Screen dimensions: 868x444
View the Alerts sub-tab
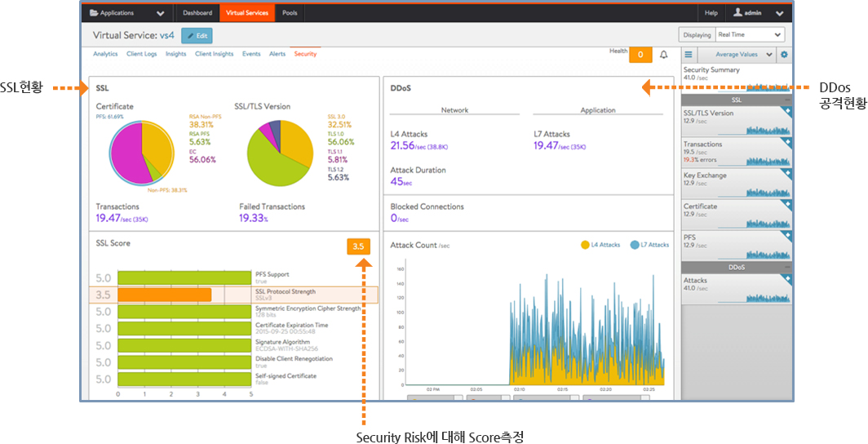pyautogui.click(x=277, y=54)
